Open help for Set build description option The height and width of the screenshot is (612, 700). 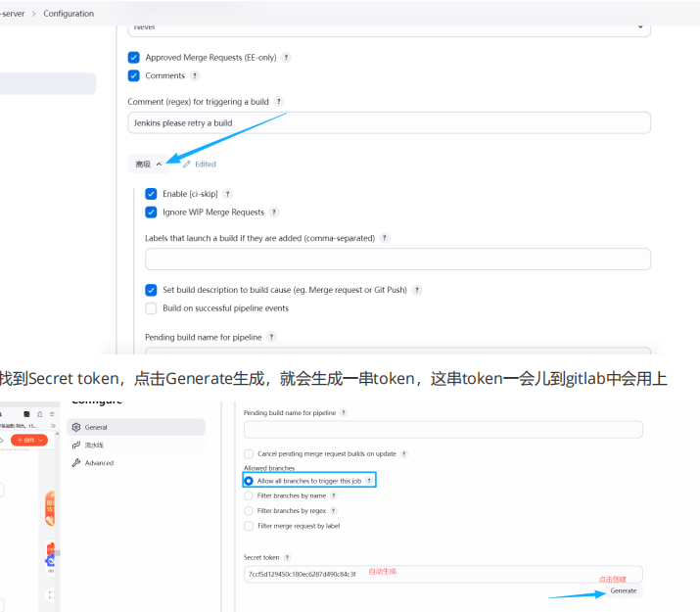point(416,290)
